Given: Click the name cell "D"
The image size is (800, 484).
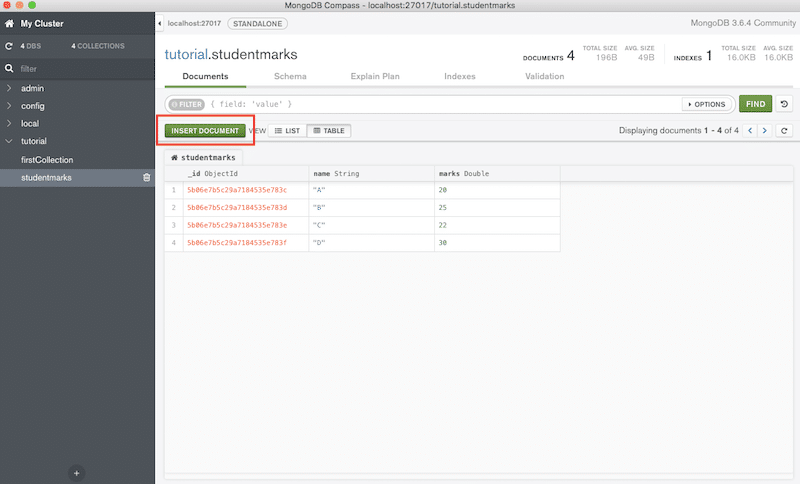Looking at the screenshot, I should 371,243.
